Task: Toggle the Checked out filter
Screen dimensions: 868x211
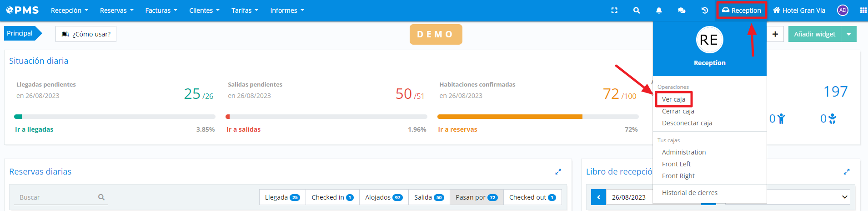Action: [532, 197]
